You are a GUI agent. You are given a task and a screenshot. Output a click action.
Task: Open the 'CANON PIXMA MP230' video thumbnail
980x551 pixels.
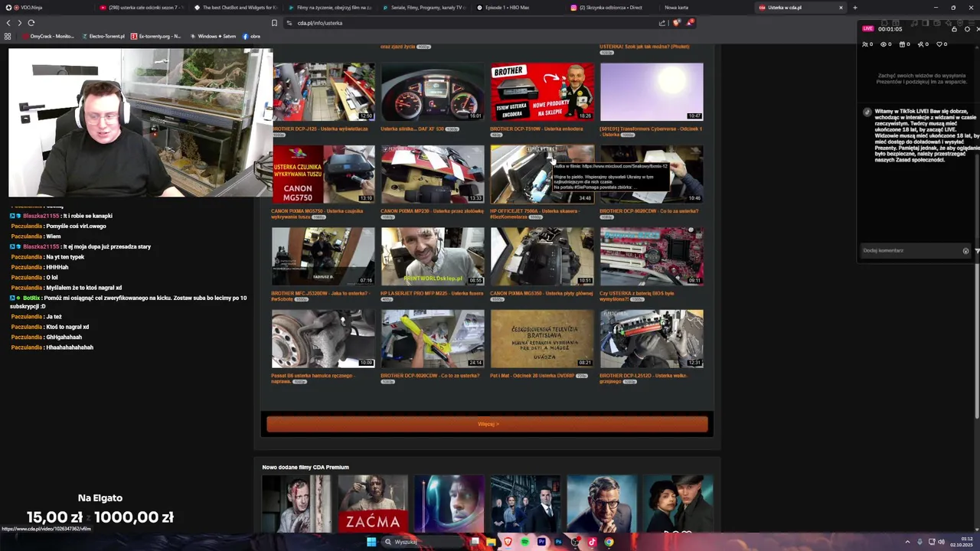(x=433, y=174)
